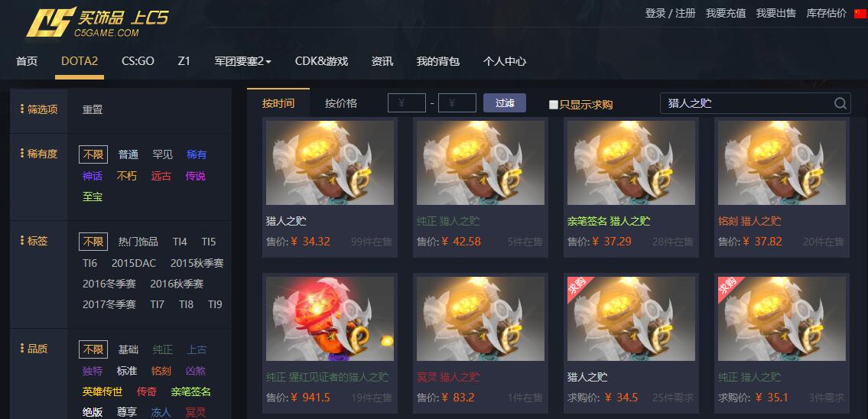Expand the 军团要塞2 dropdown menu
This screenshot has height=419, width=868.
pos(242,61)
